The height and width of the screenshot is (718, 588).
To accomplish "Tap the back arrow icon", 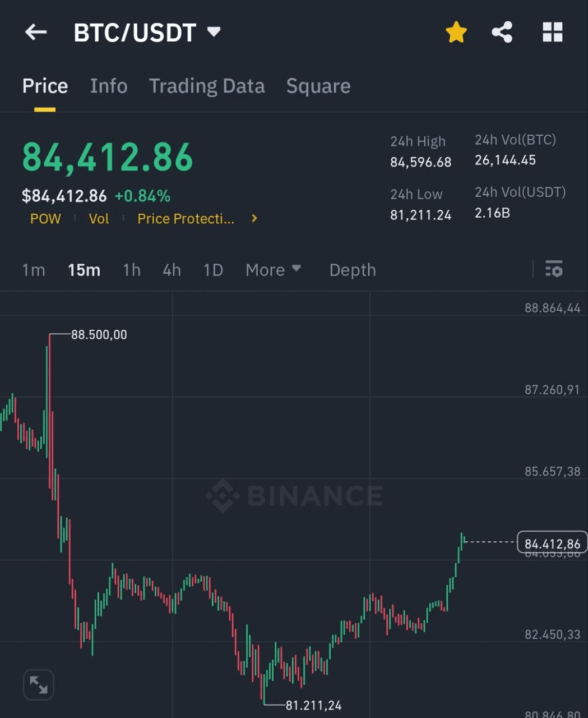I will pyautogui.click(x=36, y=33).
